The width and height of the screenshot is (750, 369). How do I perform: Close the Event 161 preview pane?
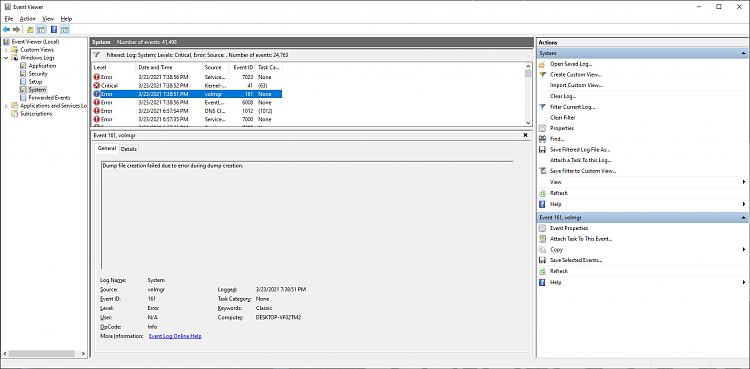point(526,135)
